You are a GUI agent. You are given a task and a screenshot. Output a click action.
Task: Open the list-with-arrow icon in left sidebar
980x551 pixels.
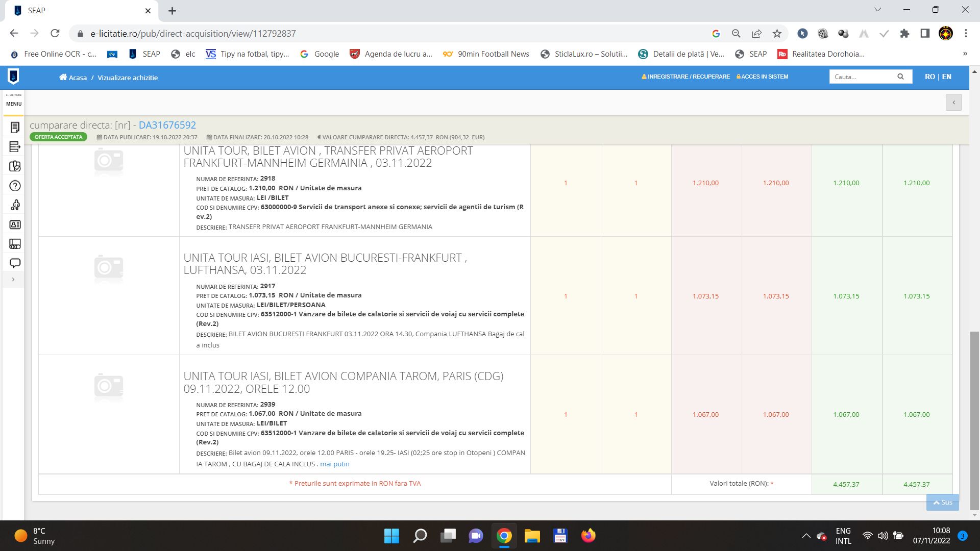[15, 147]
